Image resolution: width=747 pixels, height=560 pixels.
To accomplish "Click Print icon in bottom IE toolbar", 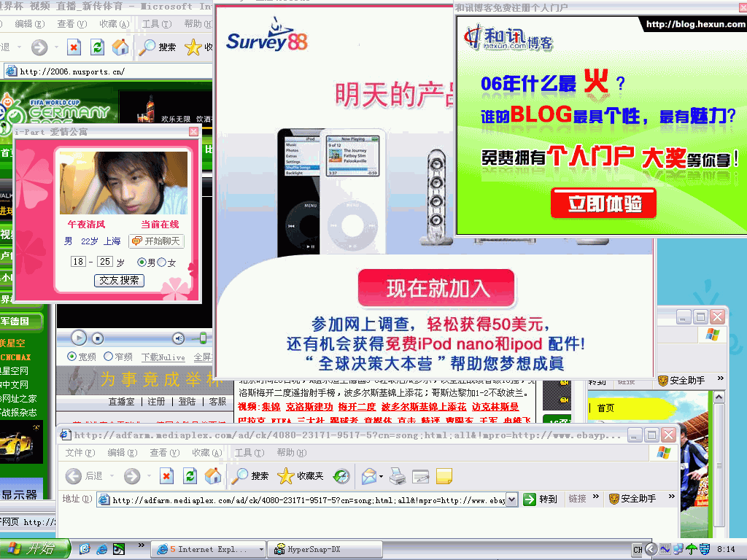I will 398,475.
